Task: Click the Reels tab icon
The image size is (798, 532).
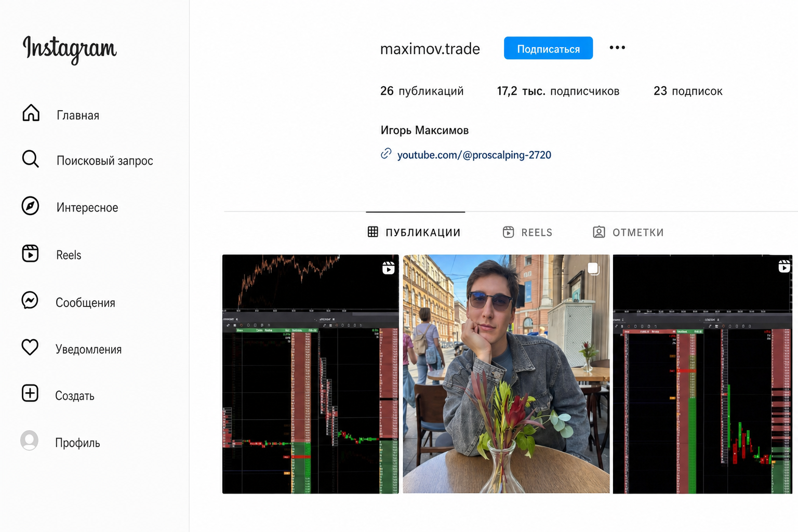Action: [508, 232]
